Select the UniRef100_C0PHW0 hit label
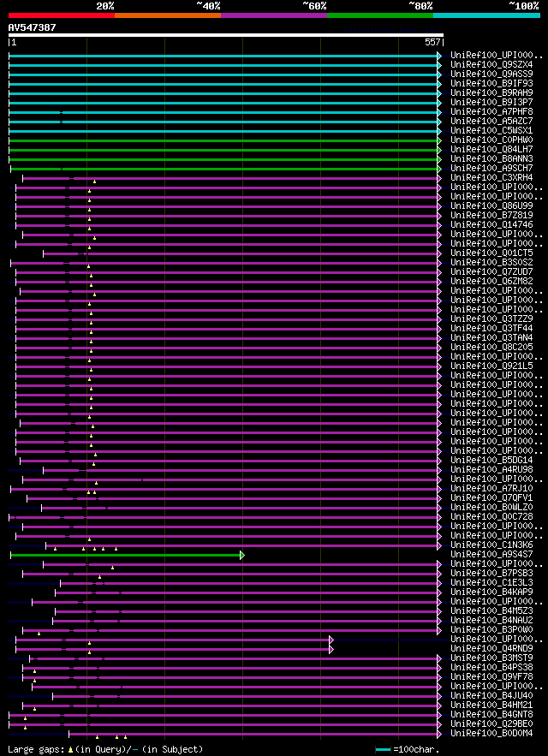 tap(491, 140)
